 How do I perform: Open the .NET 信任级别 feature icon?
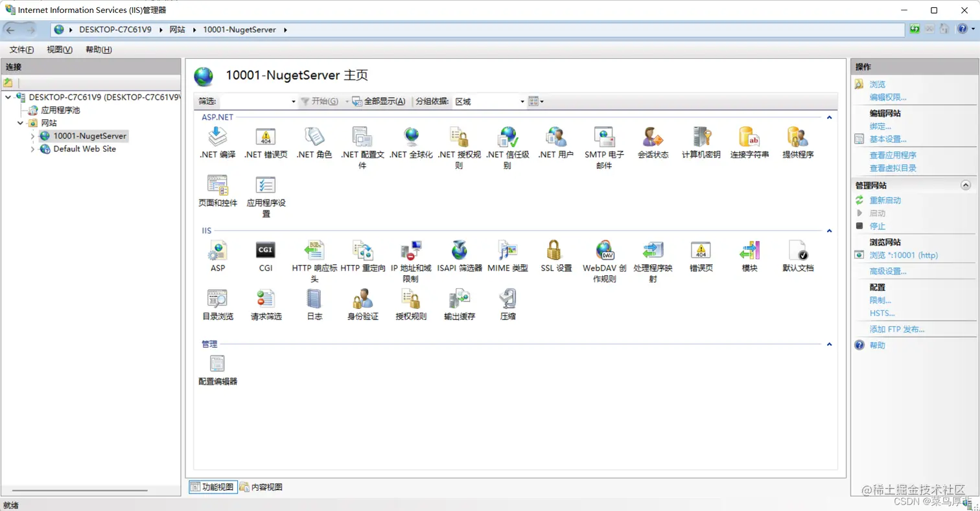507,137
